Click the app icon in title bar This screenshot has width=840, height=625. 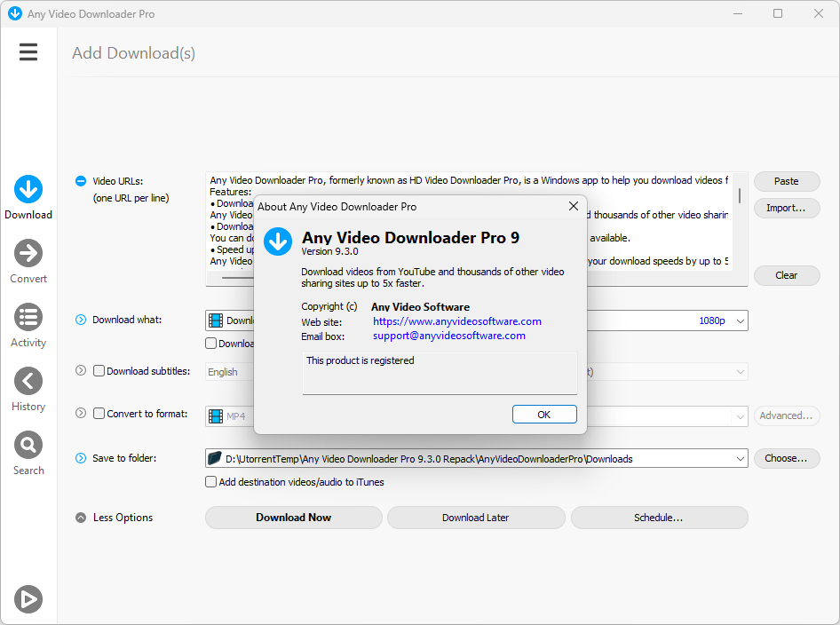[15, 13]
